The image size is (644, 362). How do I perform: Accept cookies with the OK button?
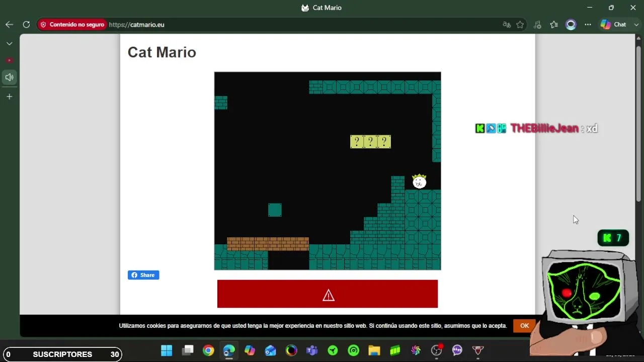524,326
